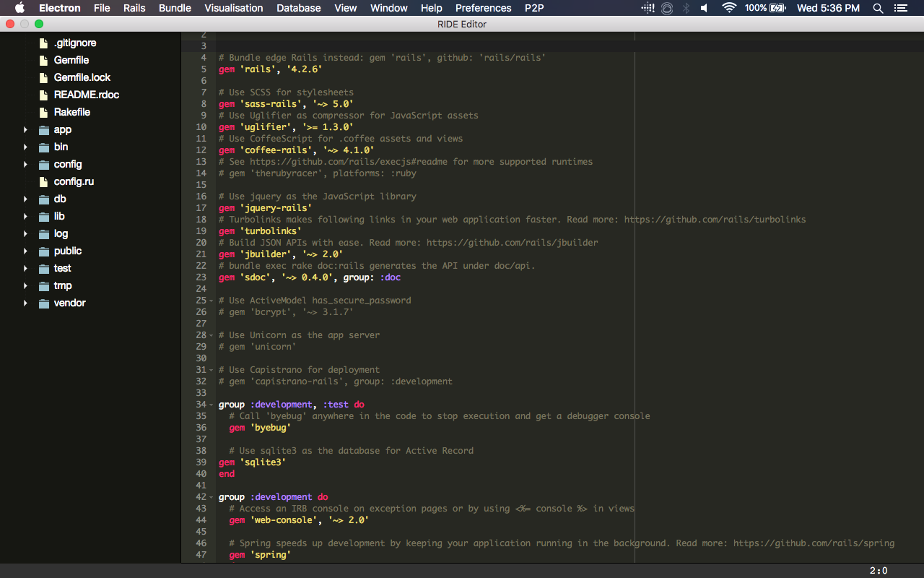Screen dimensions: 924x578
Task: Open the Apple menu logo
Action: tap(19, 8)
